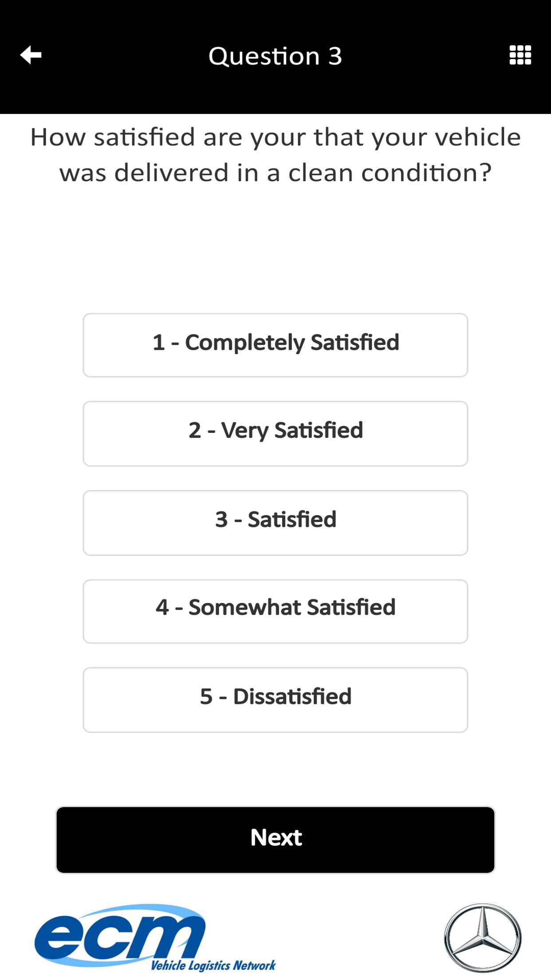Show all questions with the nine-square icon
This screenshot has width=551, height=980.
pos(520,55)
